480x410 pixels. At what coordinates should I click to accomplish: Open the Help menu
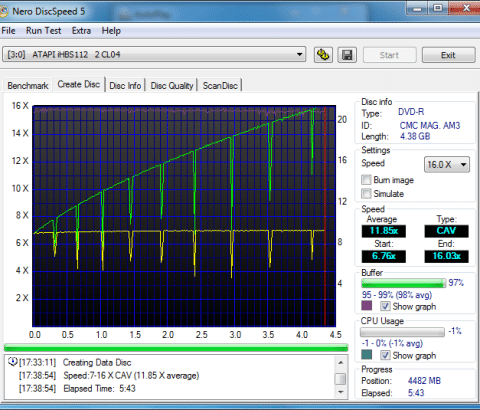[111, 31]
